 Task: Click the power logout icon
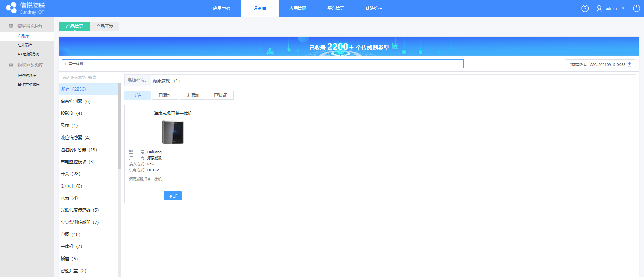click(636, 8)
